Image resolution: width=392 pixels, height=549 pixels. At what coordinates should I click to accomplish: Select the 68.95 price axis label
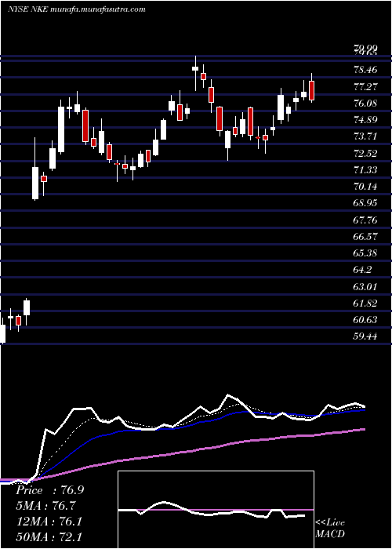coord(366,203)
